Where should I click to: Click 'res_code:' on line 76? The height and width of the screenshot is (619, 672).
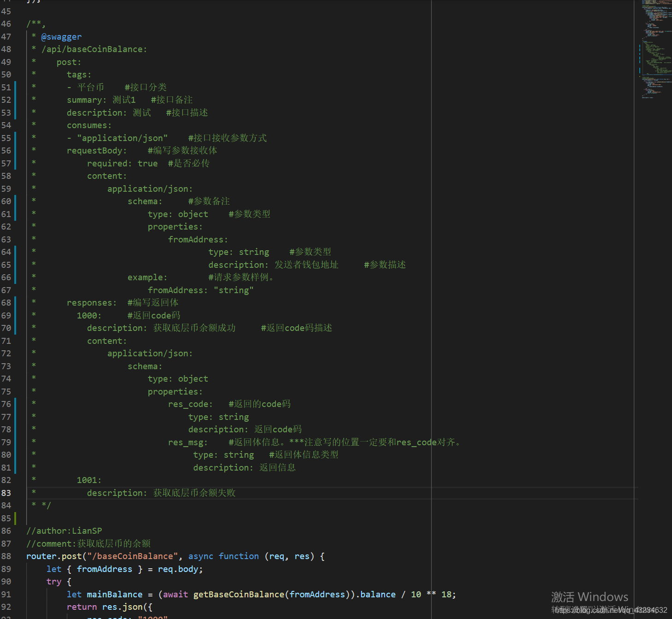pyautogui.click(x=191, y=404)
